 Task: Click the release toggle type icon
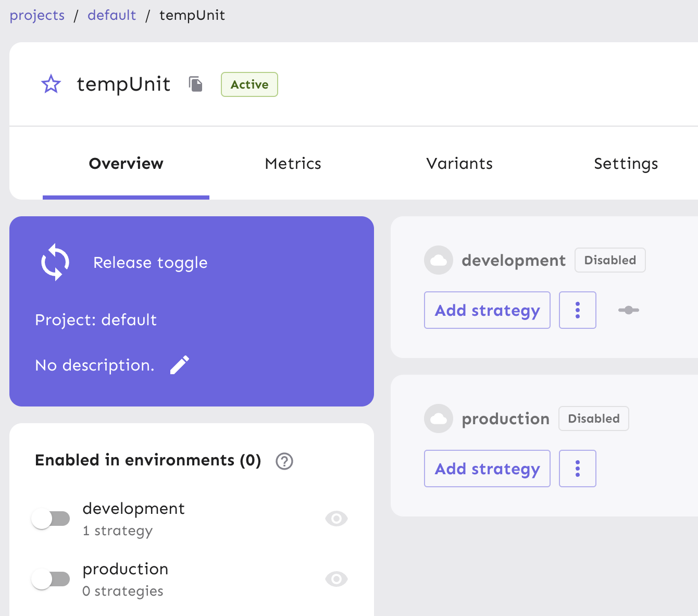54,262
